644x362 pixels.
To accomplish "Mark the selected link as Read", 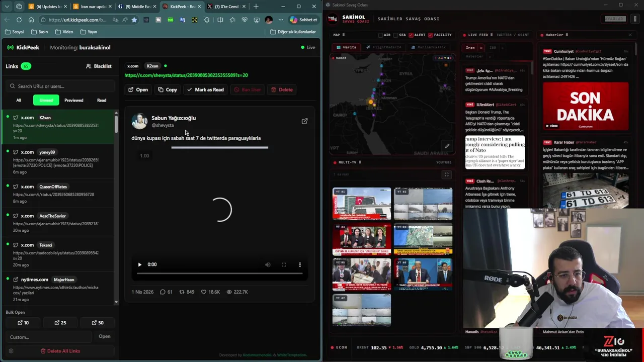I will (x=205, y=89).
